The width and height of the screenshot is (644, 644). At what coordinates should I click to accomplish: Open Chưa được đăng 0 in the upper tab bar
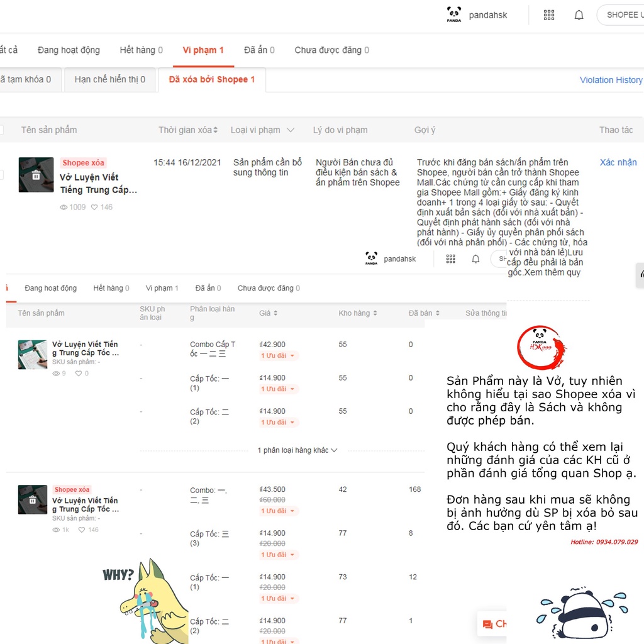[x=332, y=50]
